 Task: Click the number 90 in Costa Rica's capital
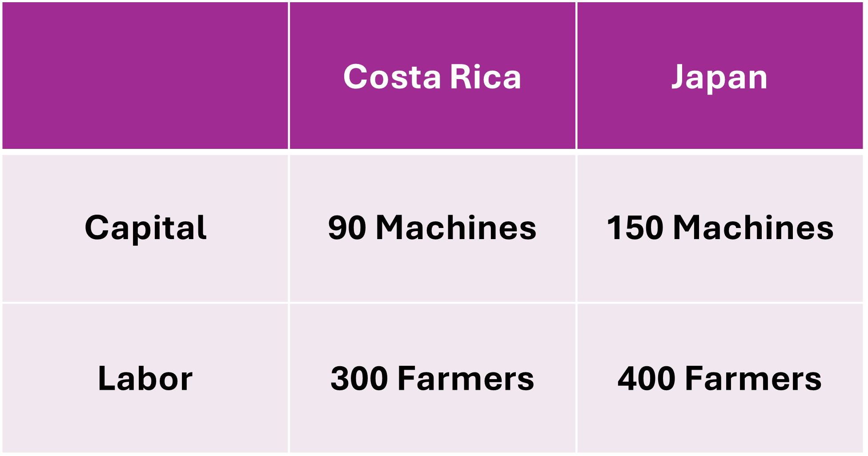pos(347,228)
